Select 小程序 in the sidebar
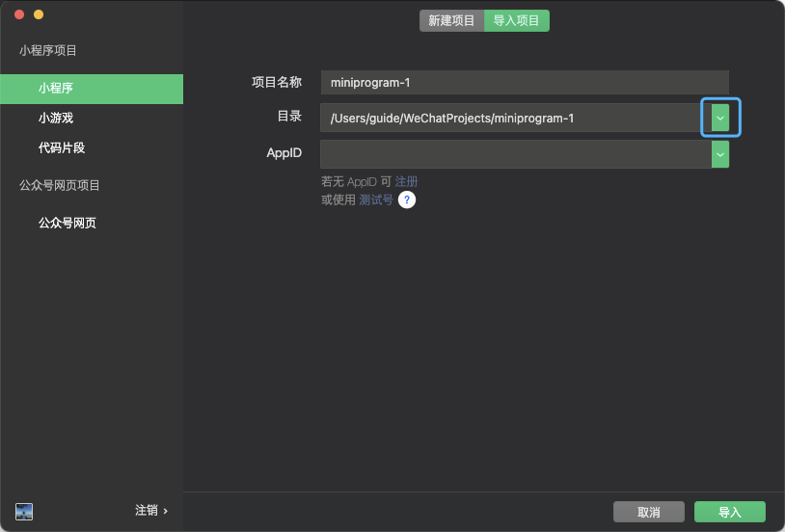 92,89
